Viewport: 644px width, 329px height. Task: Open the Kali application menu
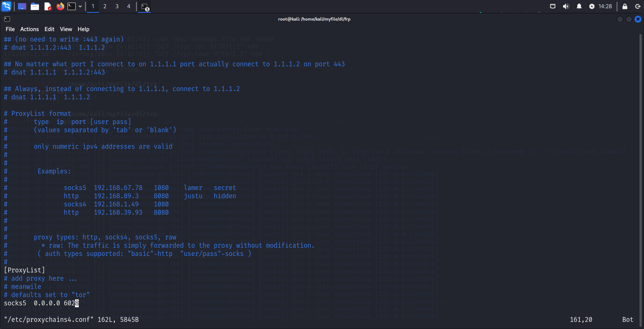(x=6, y=6)
